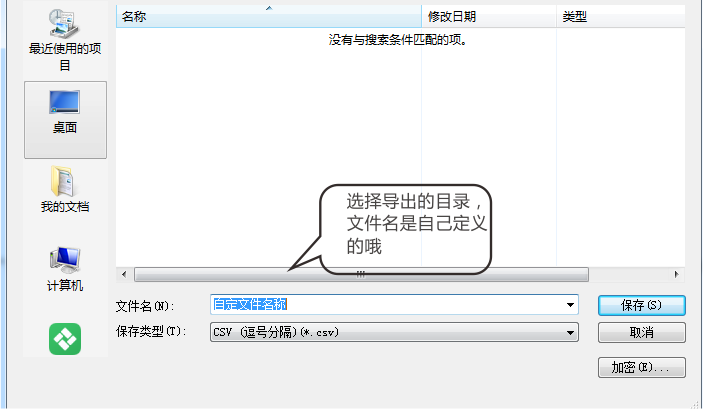Click the green diamond-pattern icon in sidebar
Screen dimensions: 703x409
coord(65,339)
